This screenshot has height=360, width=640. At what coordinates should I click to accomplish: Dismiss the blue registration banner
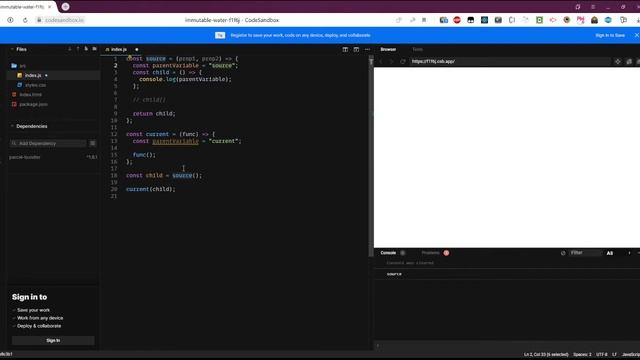636,35
